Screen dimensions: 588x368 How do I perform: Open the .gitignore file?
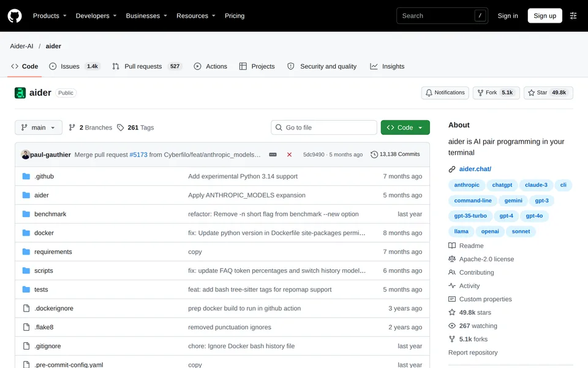(48, 346)
